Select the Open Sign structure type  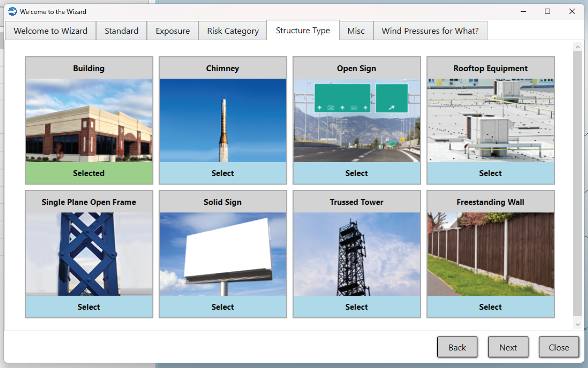coord(356,173)
